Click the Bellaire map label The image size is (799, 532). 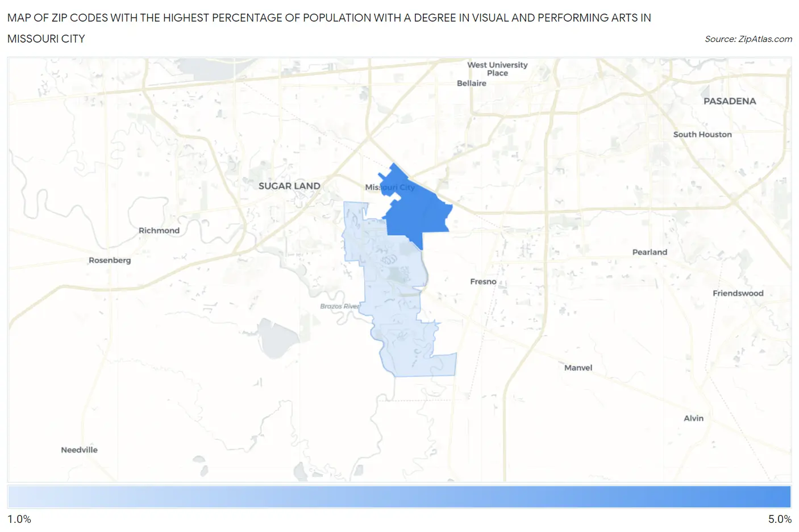pos(472,83)
